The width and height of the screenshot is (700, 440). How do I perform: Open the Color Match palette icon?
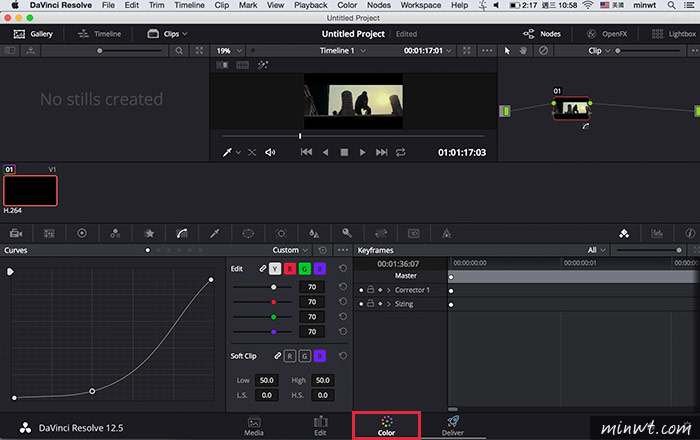[x=49, y=233]
